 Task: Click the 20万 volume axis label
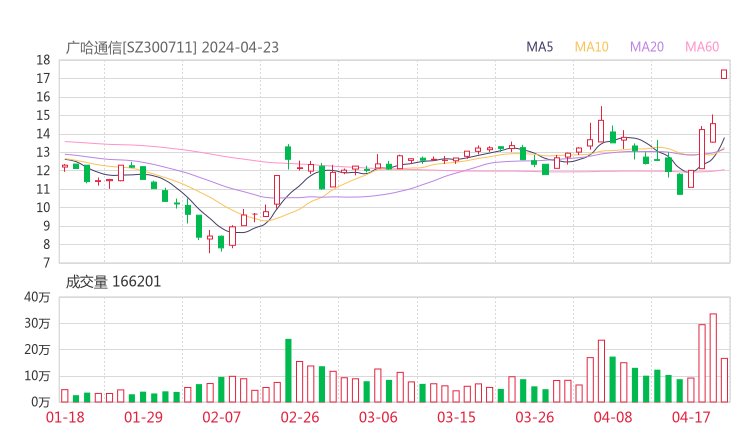pyautogui.click(x=37, y=350)
